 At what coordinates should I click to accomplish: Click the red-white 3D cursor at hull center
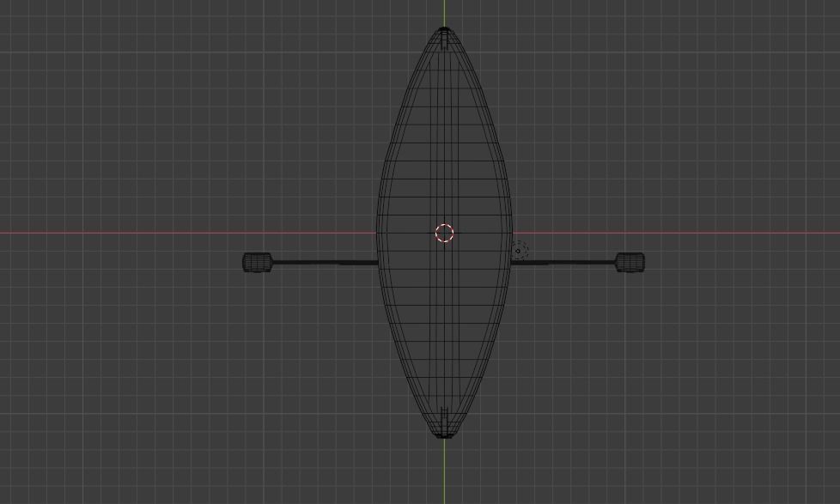click(444, 233)
